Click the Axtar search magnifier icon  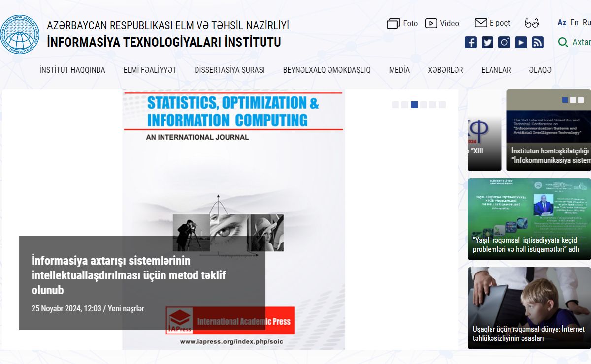coord(563,42)
